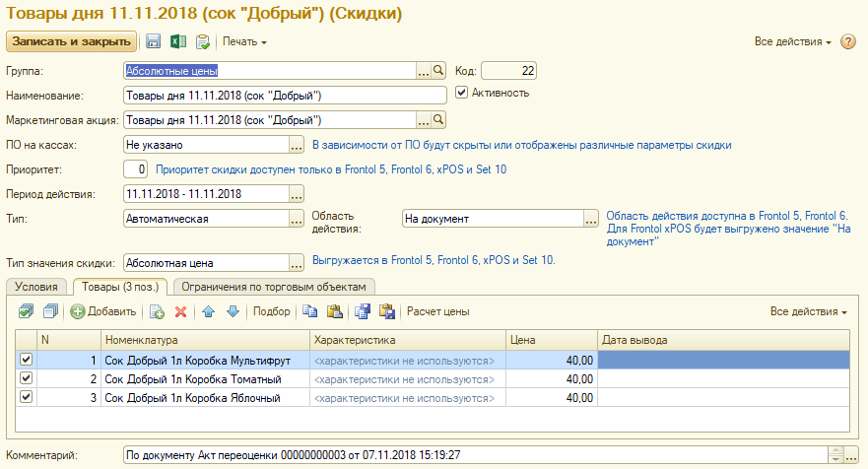Click the clipboard-with-disk icon before Расчет цены

(387, 311)
